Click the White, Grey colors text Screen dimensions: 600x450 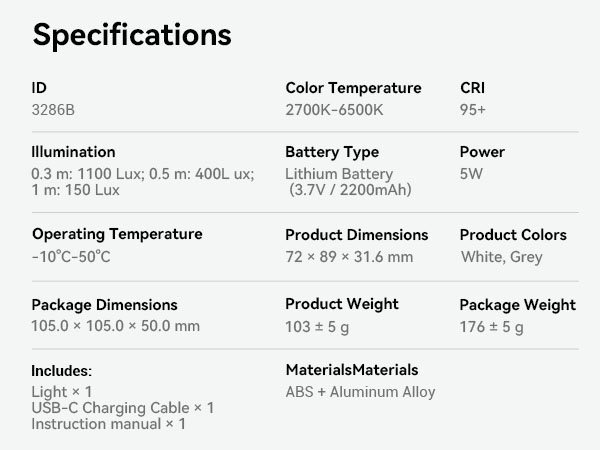pyautogui.click(x=502, y=257)
